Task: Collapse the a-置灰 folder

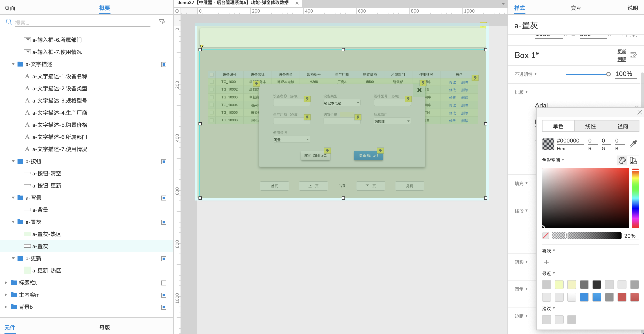Action: tap(13, 222)
